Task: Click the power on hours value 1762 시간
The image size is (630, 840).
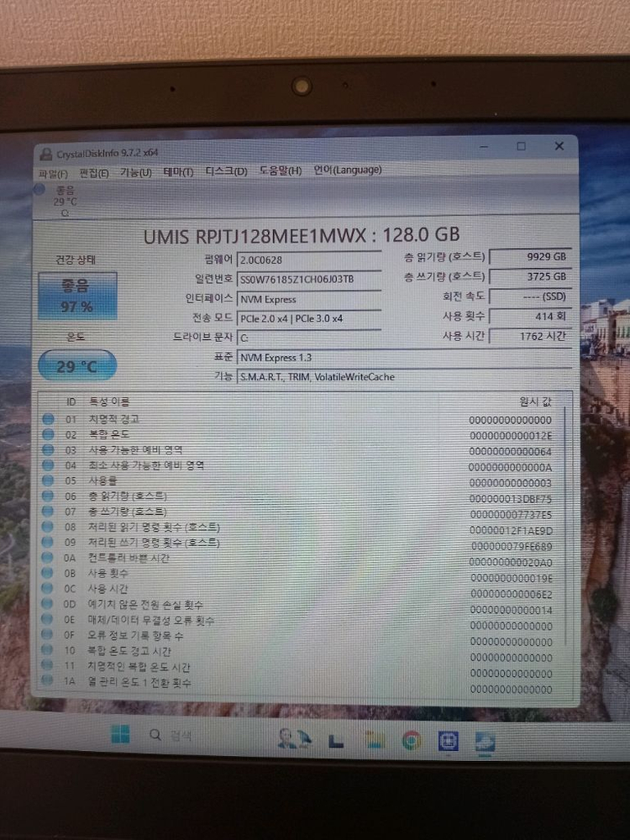Action: pyautogui.click(x=531, y=337)
